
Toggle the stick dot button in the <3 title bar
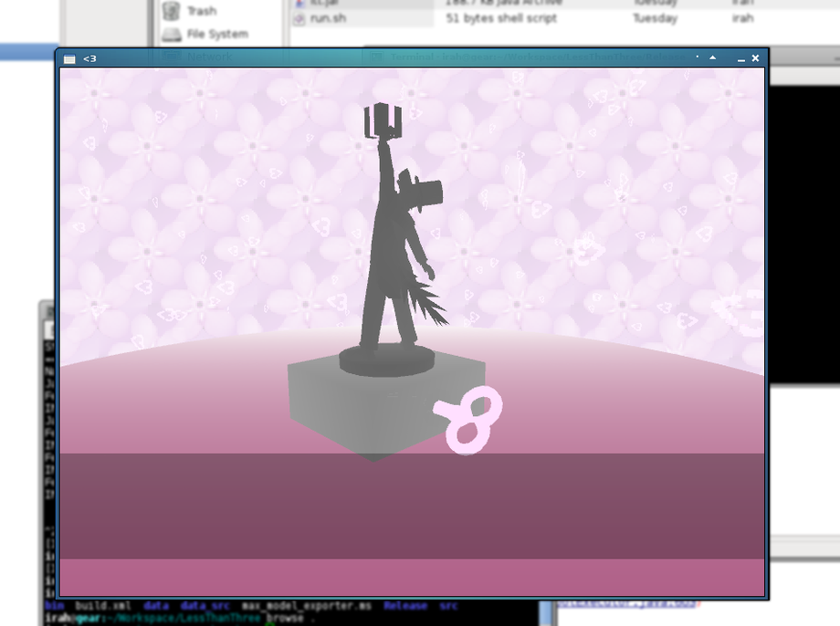[697, 57]
